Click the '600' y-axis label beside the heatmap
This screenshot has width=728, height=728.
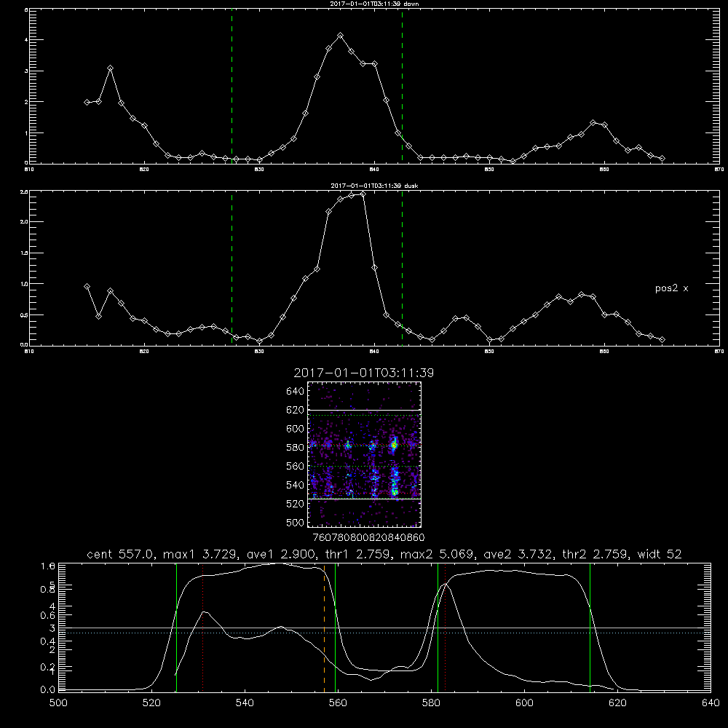coord(296,429)
